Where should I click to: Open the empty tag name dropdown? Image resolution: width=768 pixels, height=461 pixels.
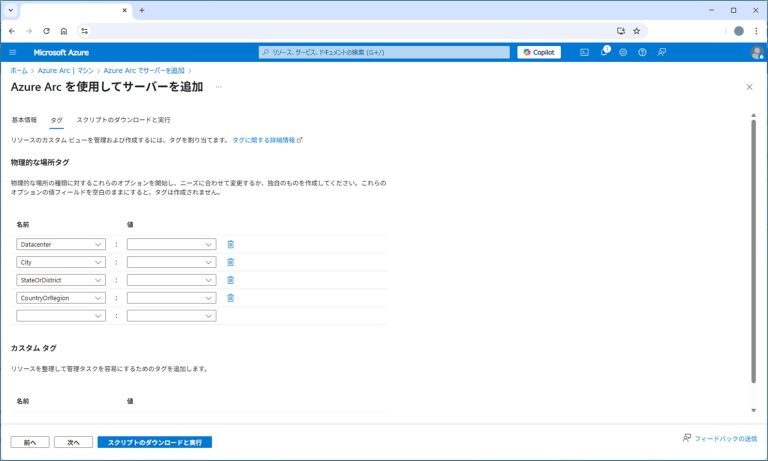point(61,316)
